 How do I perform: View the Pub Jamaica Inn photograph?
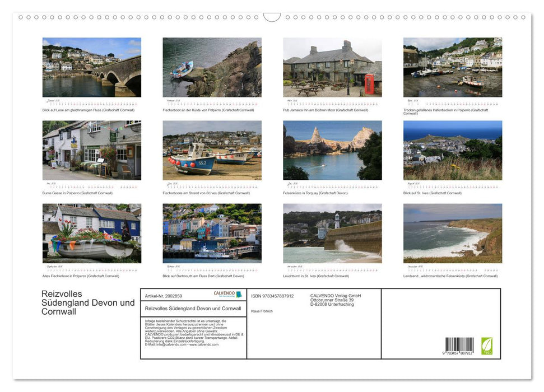(332, 67)
